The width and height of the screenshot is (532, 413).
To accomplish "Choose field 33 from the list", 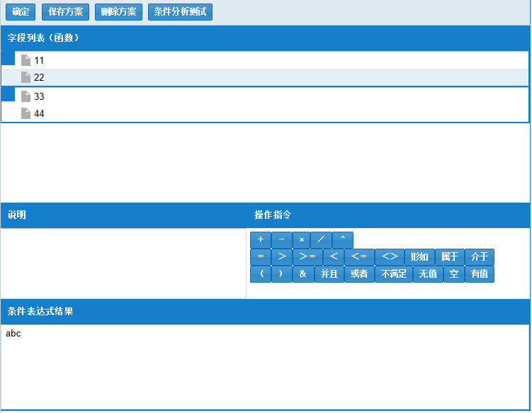I will tap(39, 97).
